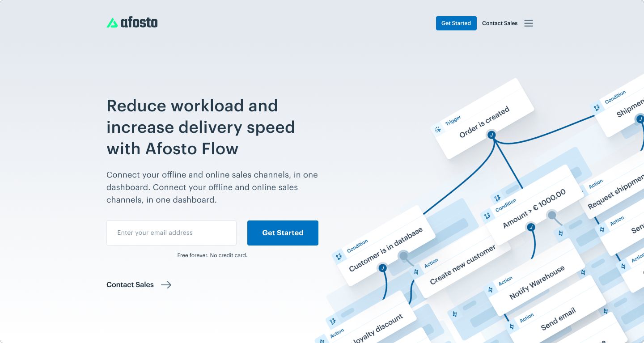Click the header Get Started button
Image resolution: width=644 pixels, height=343 pixels.
point(456,23)
